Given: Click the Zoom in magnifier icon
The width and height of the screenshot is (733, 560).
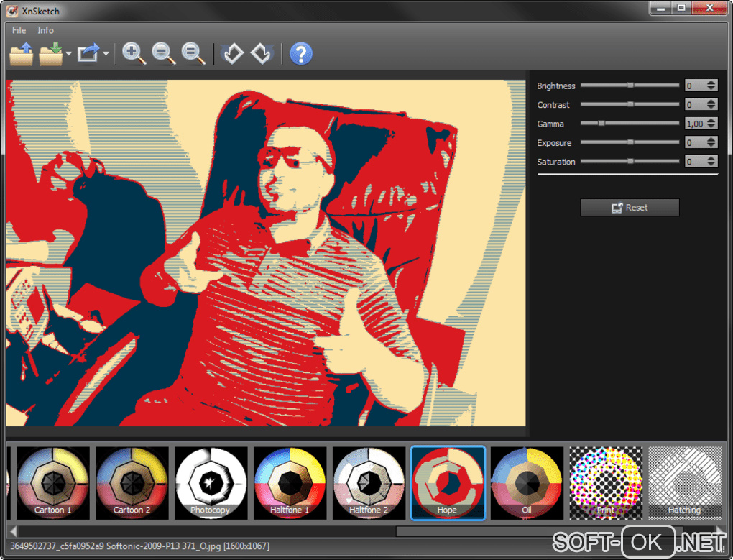Looking at the screenshot, I should [134, 53].
